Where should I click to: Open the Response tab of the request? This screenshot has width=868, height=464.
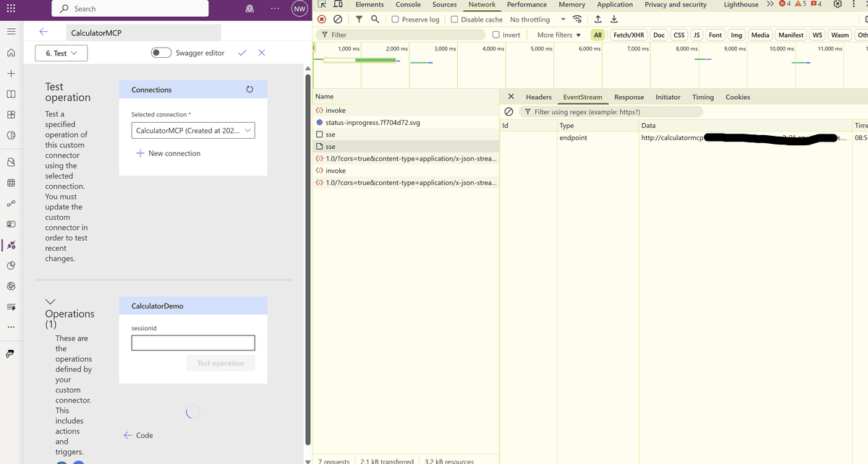(x=629, y=97)
